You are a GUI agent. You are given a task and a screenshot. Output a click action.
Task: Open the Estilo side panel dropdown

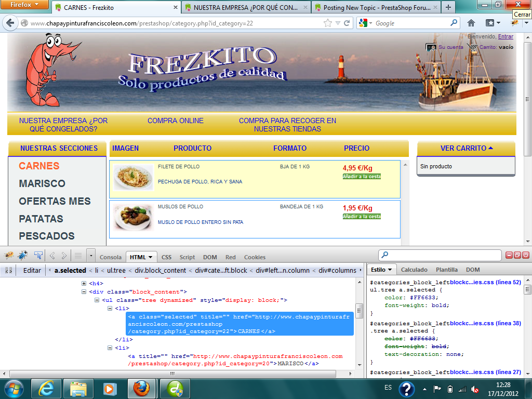point(390,270)
